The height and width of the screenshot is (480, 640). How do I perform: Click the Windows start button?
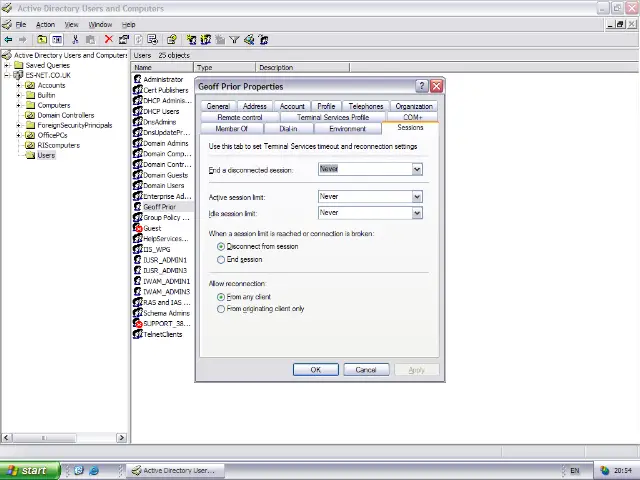pyautogui.click(x=30, y=470)
